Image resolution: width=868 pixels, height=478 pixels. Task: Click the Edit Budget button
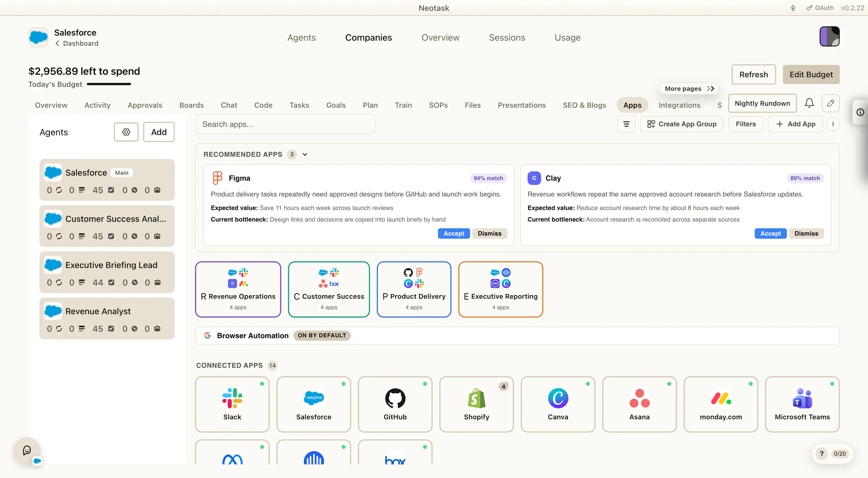[x=811, y=74]
